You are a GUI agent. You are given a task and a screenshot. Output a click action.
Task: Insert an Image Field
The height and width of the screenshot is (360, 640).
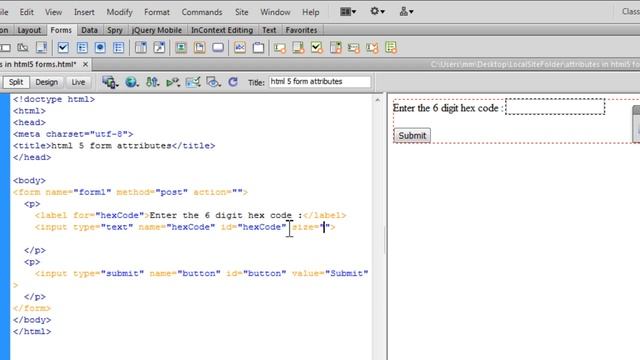point(181,47)
